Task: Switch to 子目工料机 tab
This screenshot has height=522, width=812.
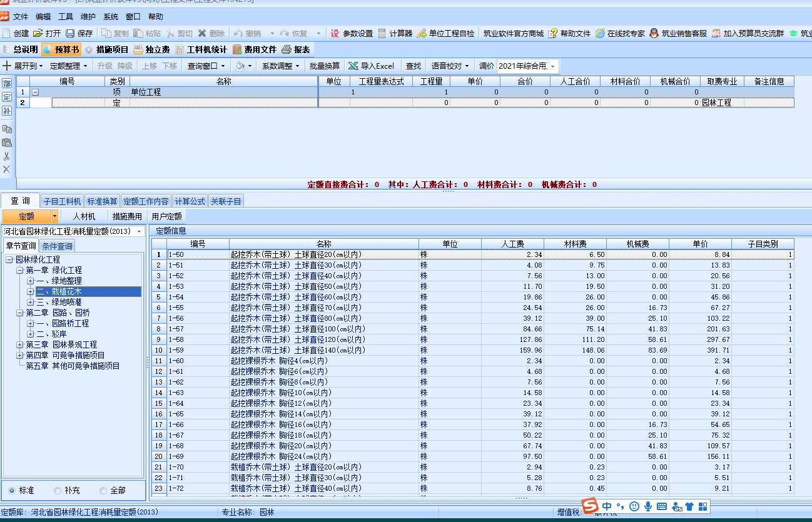Action: click(x=62, y=201)
